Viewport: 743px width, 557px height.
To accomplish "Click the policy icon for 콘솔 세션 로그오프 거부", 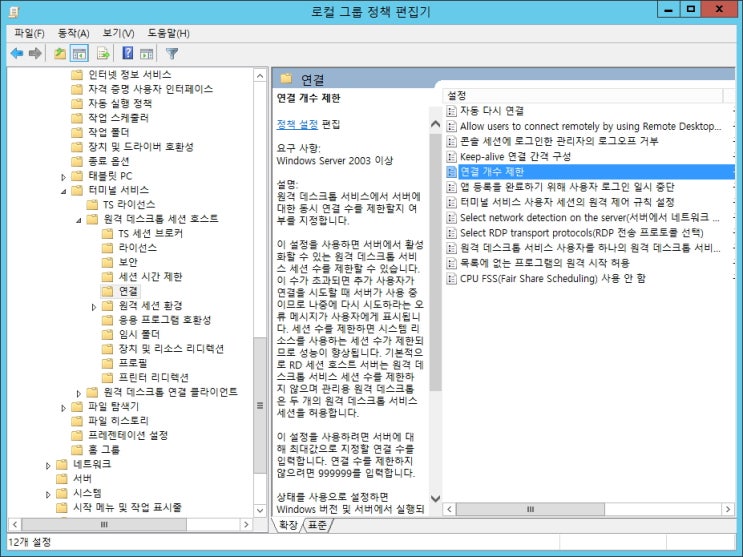I will click(452, 141).
